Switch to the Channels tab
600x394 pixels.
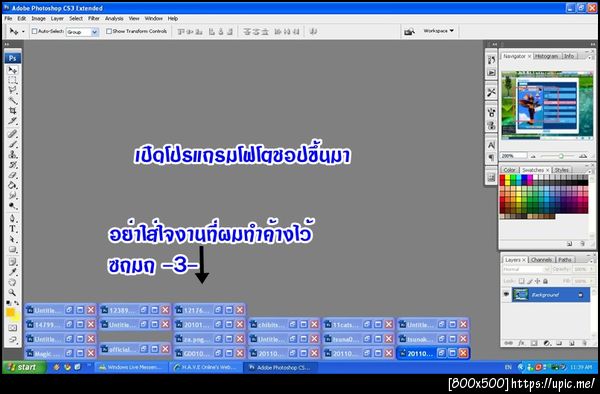click(541, 260)
